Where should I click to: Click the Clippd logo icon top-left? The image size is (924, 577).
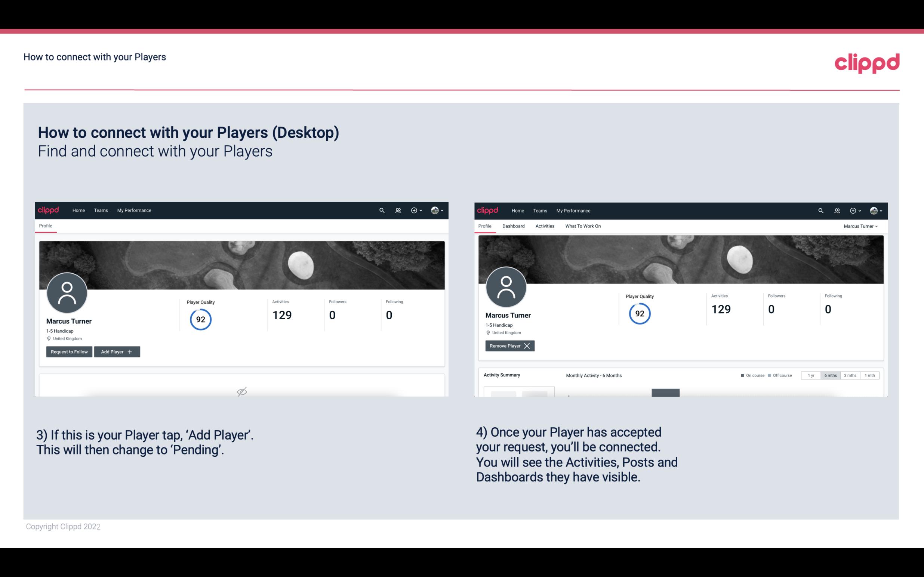49,210
